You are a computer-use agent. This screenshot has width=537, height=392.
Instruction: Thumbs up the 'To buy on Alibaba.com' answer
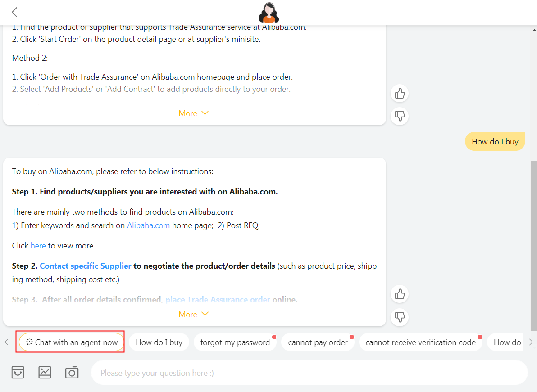pos(400,294)
